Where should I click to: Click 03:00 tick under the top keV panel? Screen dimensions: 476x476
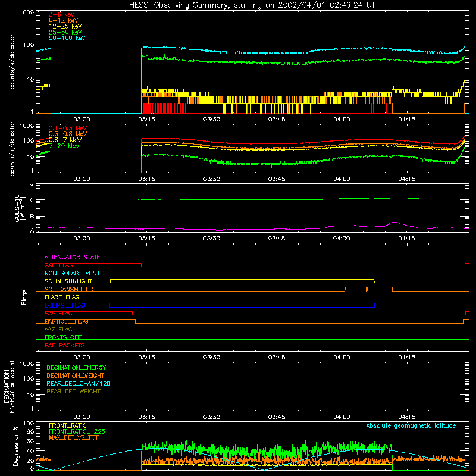82,120
